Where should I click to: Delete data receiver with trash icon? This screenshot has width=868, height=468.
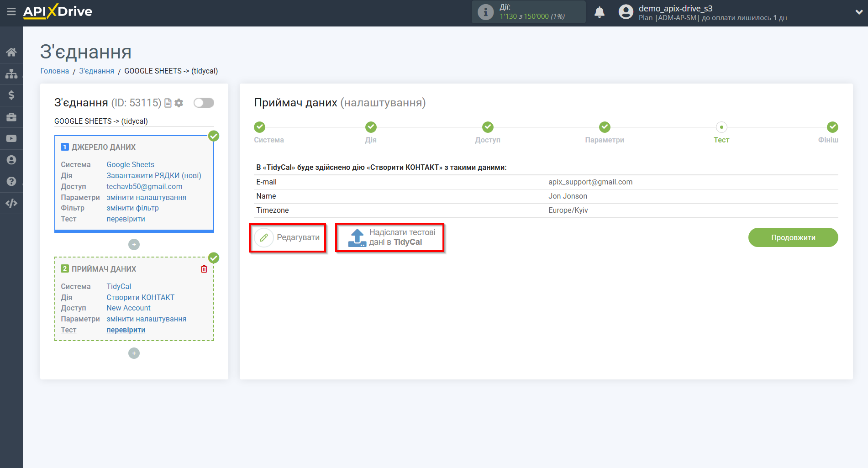click(204, 269)
